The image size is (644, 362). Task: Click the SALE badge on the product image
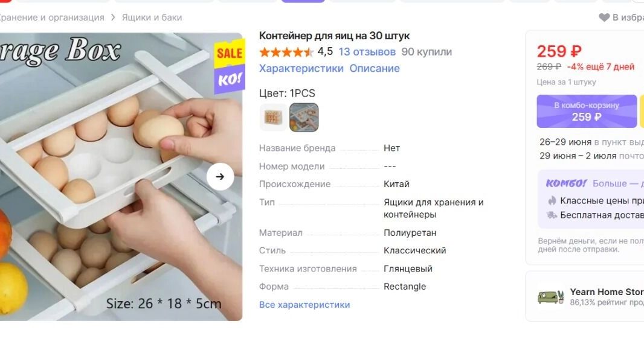(230, 53)
